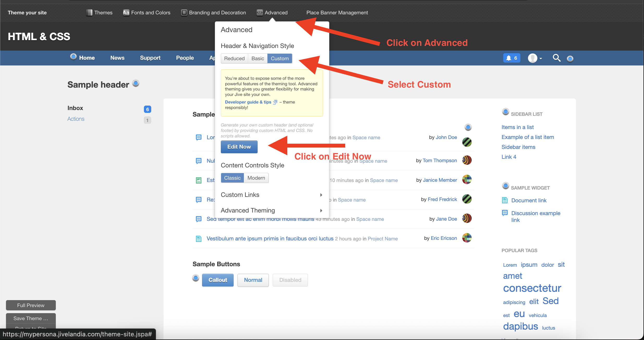Click the blue dot left of Callout button
Viewport: 644px width, 340px height.
click(196, 278)
